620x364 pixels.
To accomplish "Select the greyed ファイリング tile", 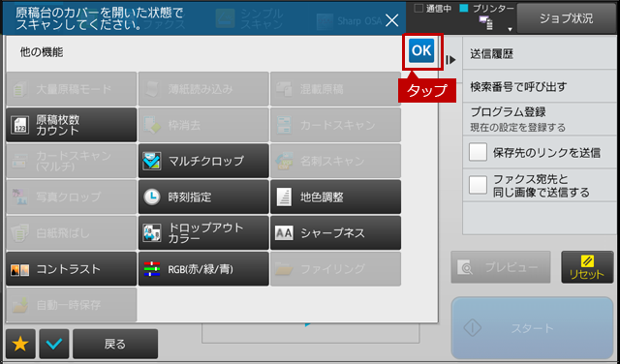I will 336,269.
